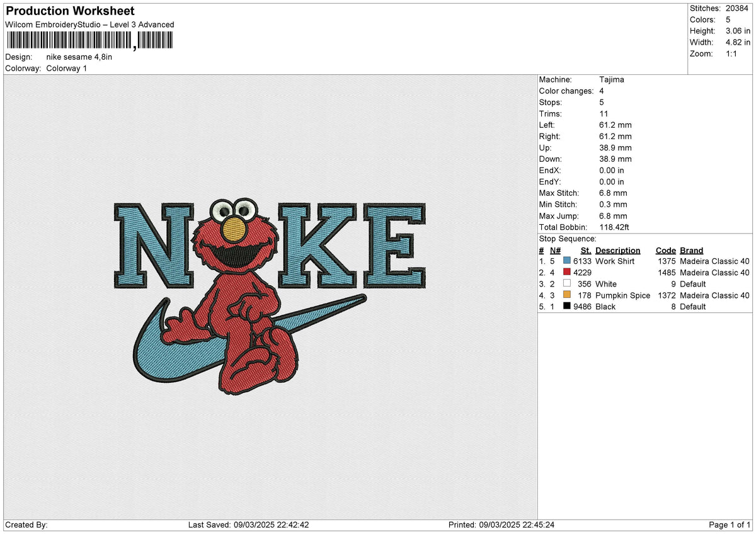Select the EndX value 0.00 in
Screen dimensions: 756x534
(612, 170)
